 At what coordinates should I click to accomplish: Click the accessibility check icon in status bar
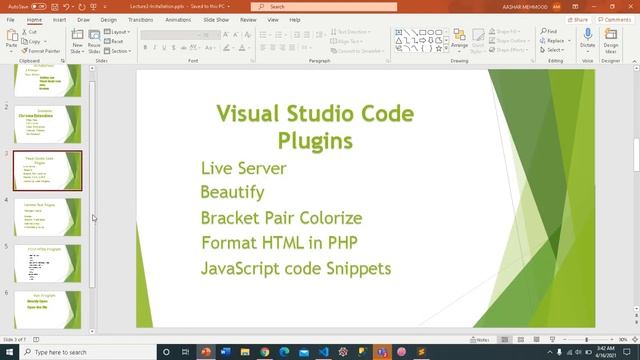click(36, 340)
